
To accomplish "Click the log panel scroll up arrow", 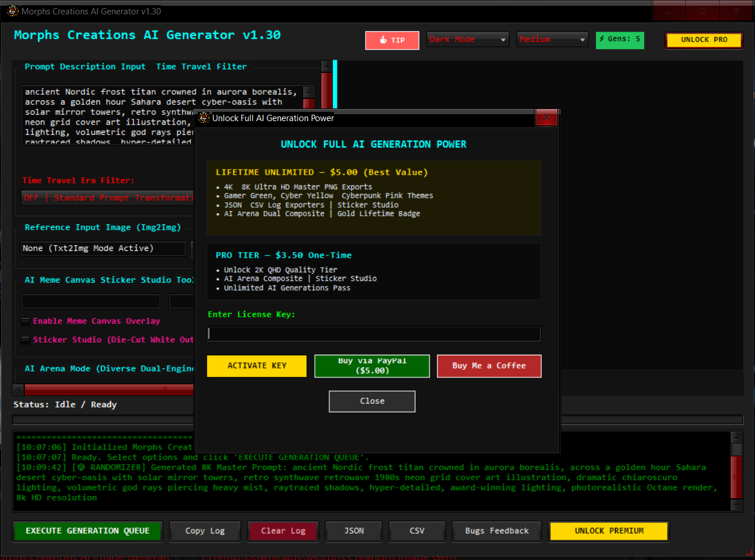I will pyautogui.click(x=736, y=437).
